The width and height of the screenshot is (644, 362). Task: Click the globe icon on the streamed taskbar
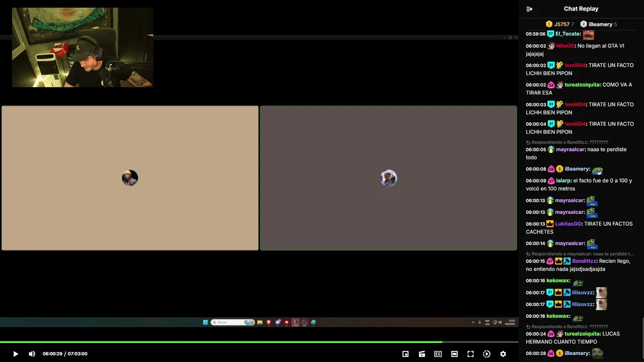point(313,322)
